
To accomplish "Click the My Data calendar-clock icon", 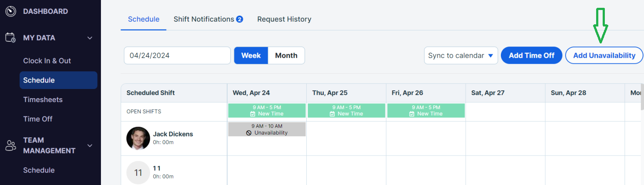I will 10,38.
